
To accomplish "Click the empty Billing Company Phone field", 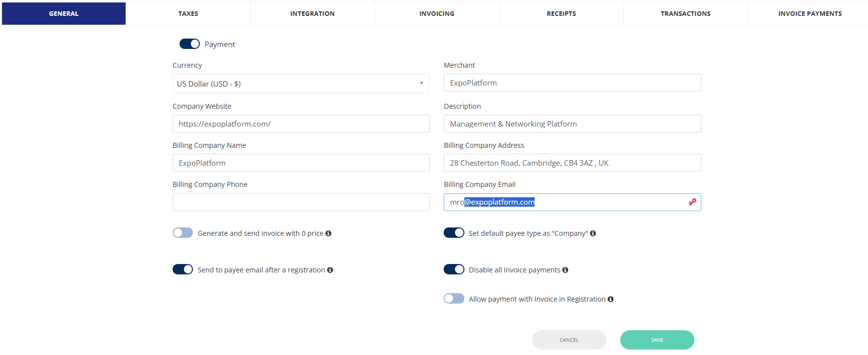I will 301,202.
